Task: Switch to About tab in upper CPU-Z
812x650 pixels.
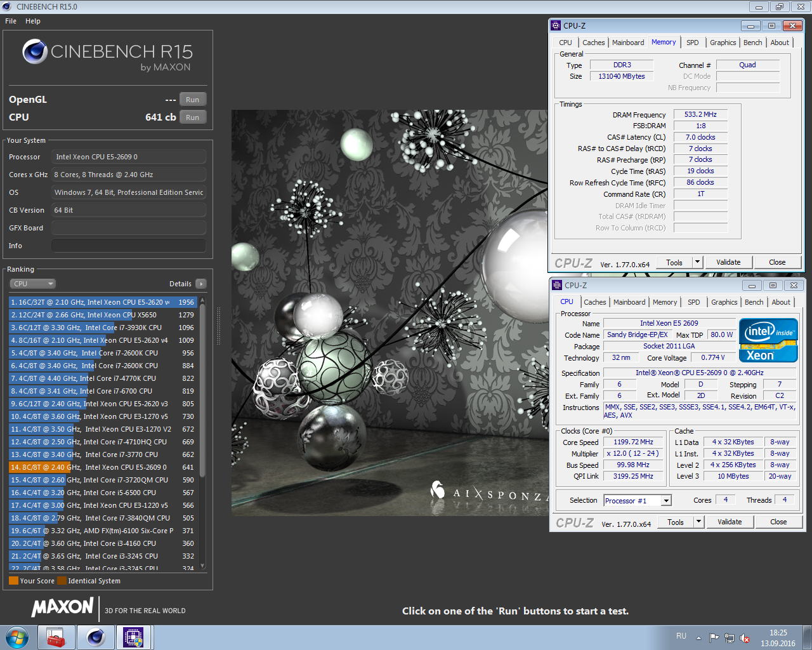Action: [780, 43]
